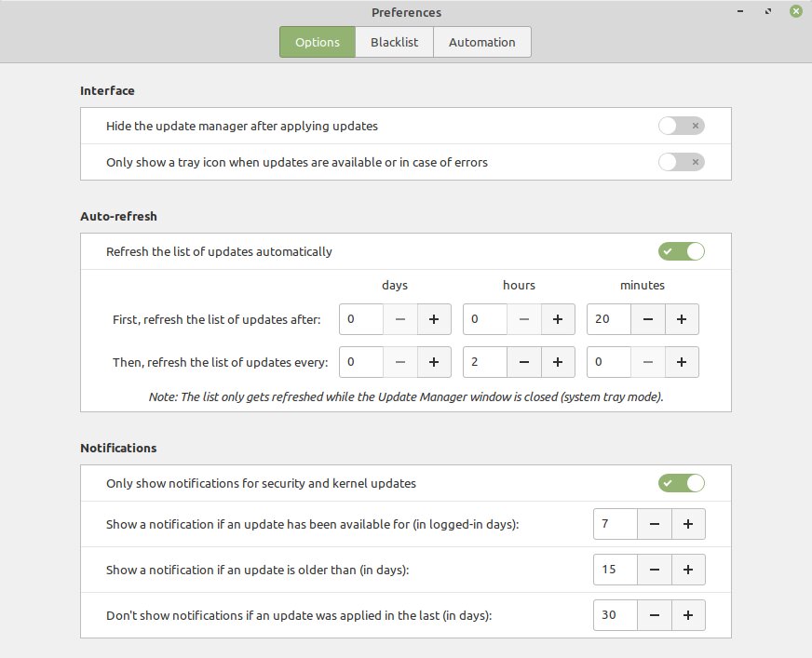Click the recurring refresh hours input field

pyautogui.click(x=485, y=362)
